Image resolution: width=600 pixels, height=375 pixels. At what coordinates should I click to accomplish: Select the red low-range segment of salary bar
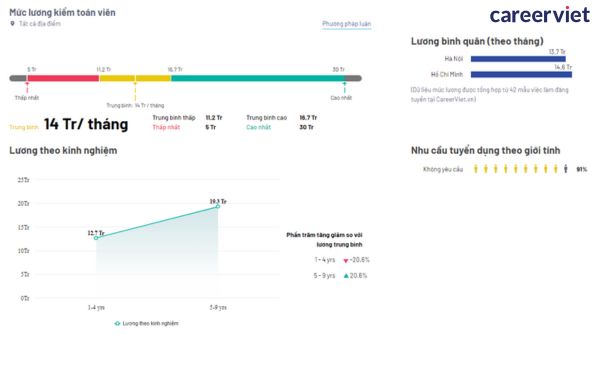coord(63,78)
